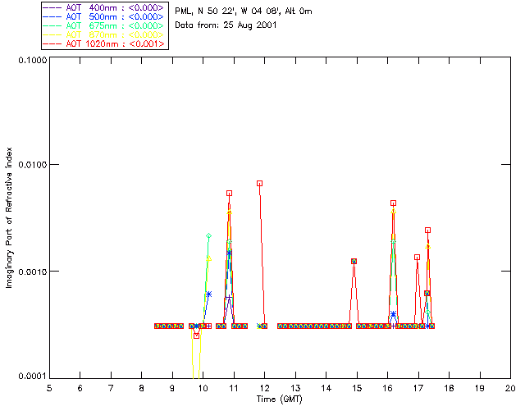Select the red square peak near hour 15
The width and height of the screenshot is (525, 420).
(x=354, y=261)
